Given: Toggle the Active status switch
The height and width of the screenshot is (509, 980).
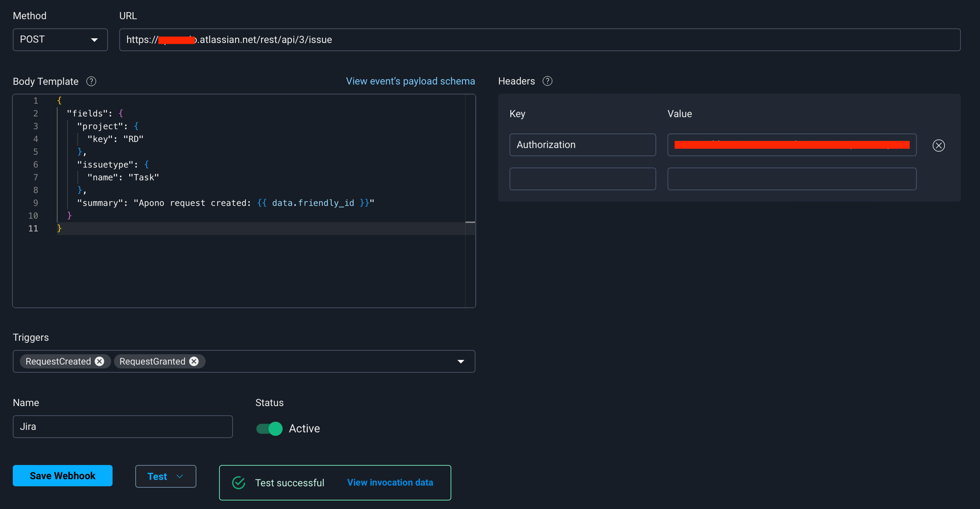Looking at the screenshot, I should tap(269, 428).
